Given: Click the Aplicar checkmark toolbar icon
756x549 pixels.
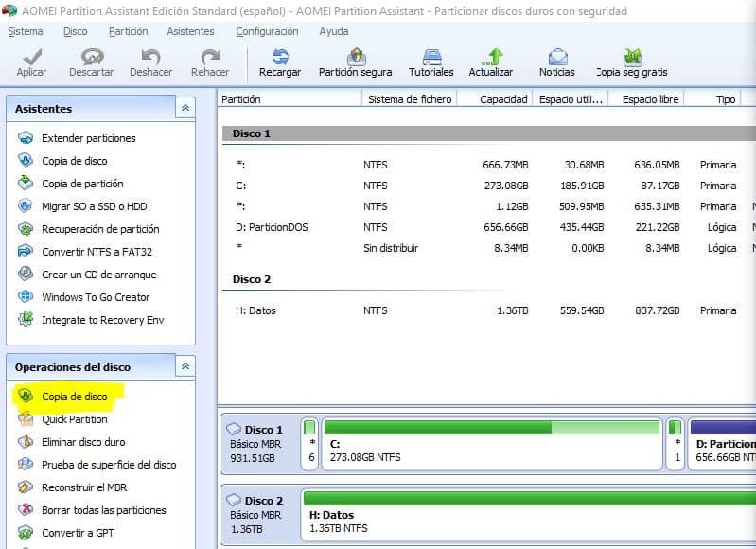Looking at the screenshot, I should pos(32,57).
